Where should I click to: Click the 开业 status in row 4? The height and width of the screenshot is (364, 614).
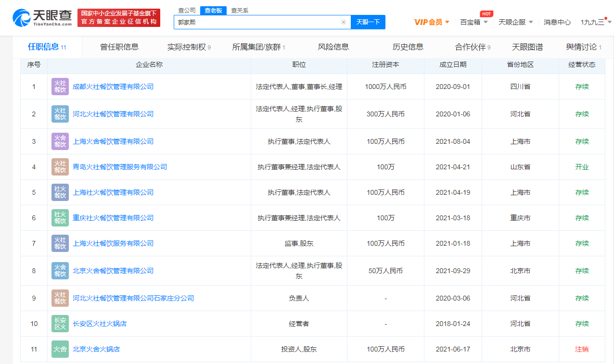(x=582, y=167)
